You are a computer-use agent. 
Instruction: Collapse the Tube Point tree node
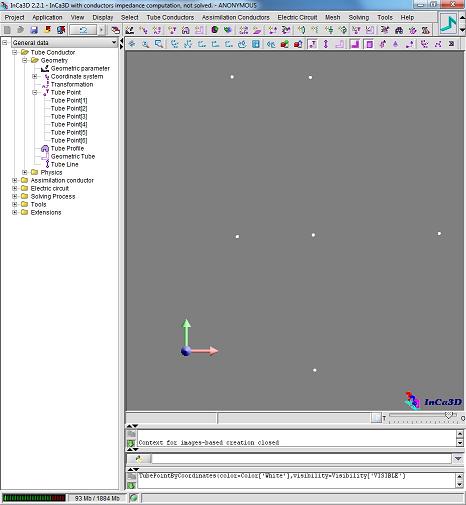coord(35,92)
